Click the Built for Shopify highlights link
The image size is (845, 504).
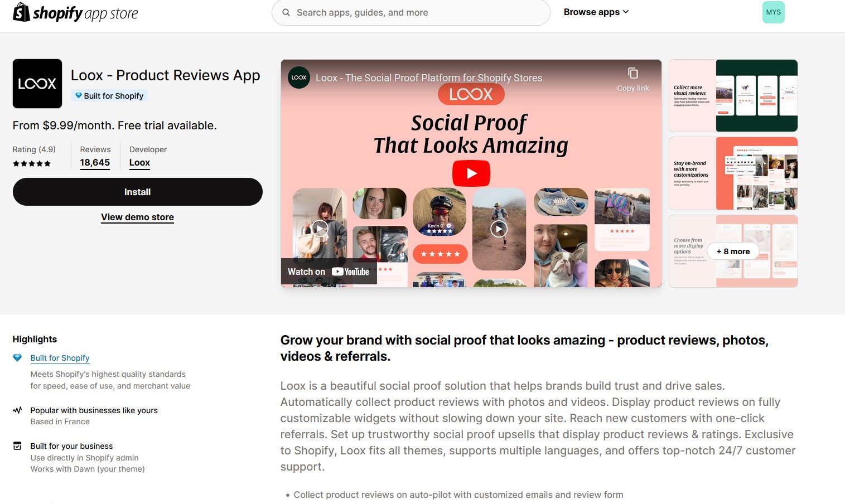coord(60,358)
